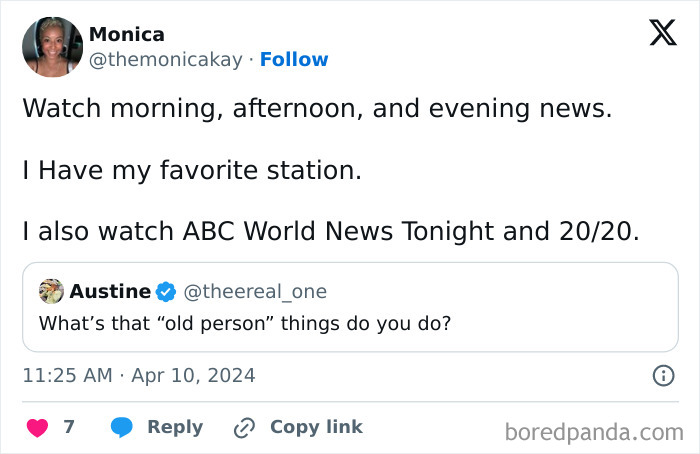Like the tweet with heart icon
Image resolution: width=700 pixels, height=454 pixels.
pyautogui.click(x=37, y=427)
